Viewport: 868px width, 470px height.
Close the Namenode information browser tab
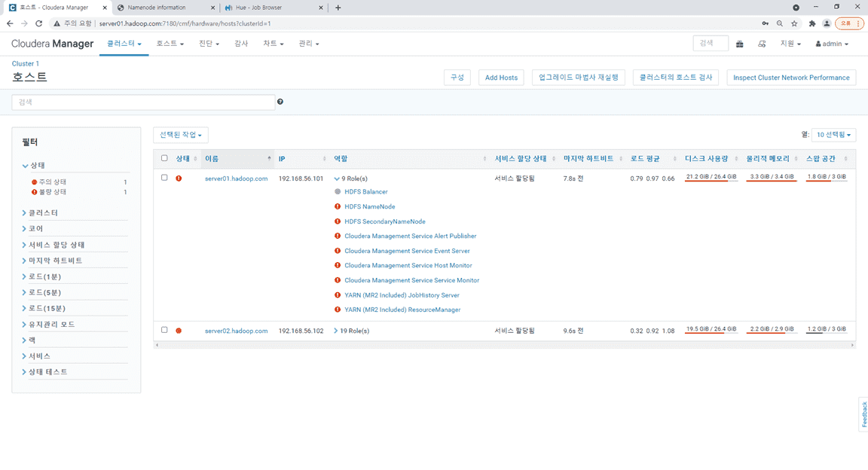tap(213, 8)
